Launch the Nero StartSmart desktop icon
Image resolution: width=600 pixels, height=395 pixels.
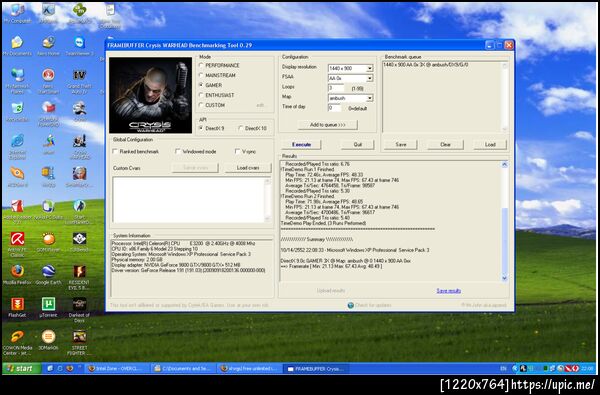49,80
